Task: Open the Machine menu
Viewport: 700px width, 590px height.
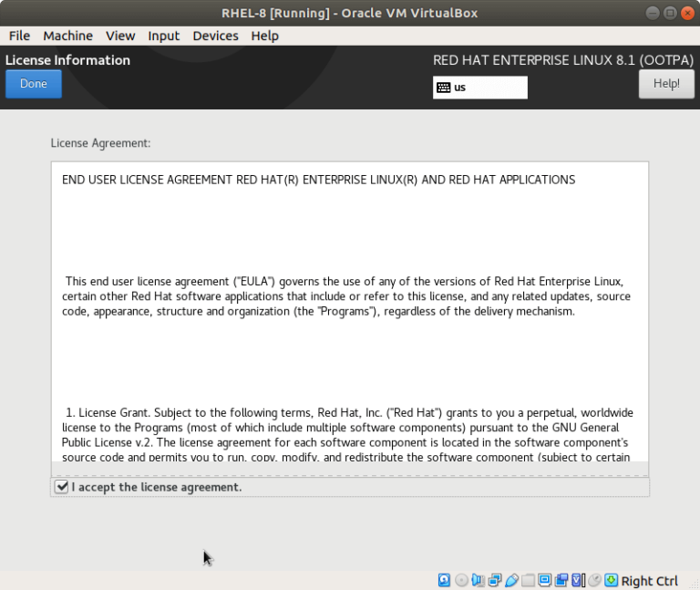Action: (67, 36)
